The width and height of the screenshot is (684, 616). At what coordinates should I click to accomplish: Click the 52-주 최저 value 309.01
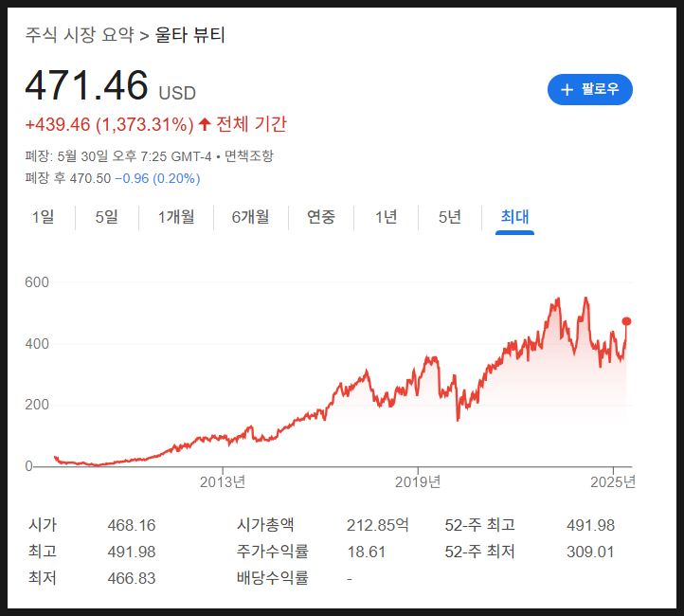pyautogui.click(x=590, y=552)
